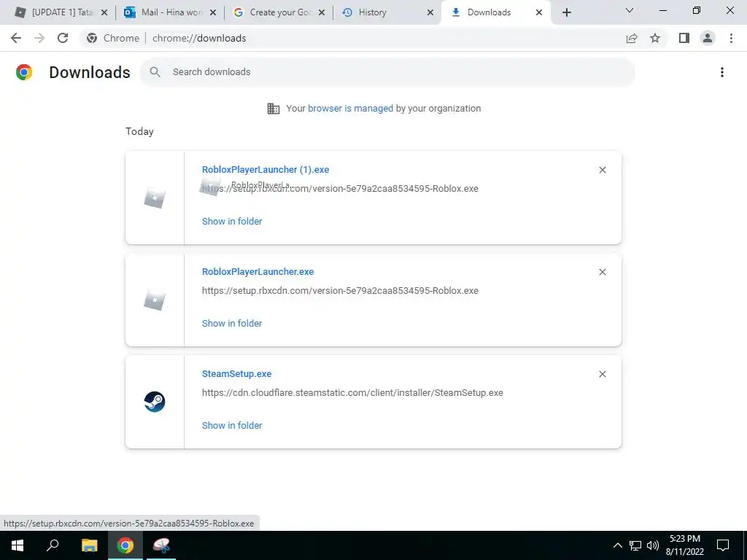Remove RobloxPlayerLauncher.exe from the list

point(602,272)
